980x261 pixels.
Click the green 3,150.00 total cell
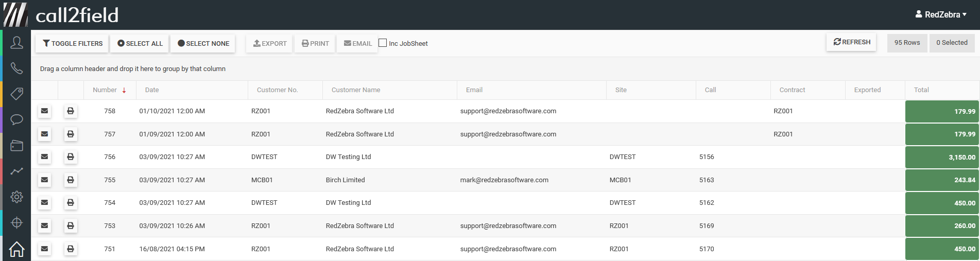click(x=941, y=158)
